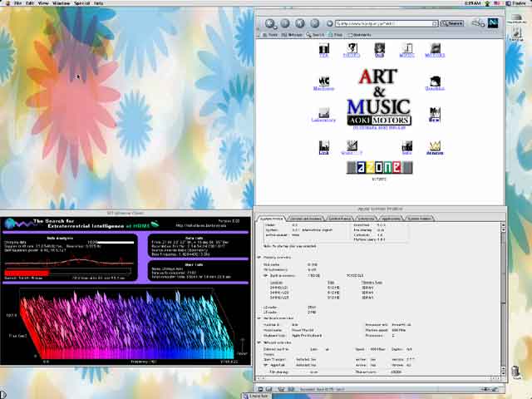Click the blue link under AOKI MOTORS logo
Image resolution: width=532 pixels, height=399 pixels.
[379, 128]
